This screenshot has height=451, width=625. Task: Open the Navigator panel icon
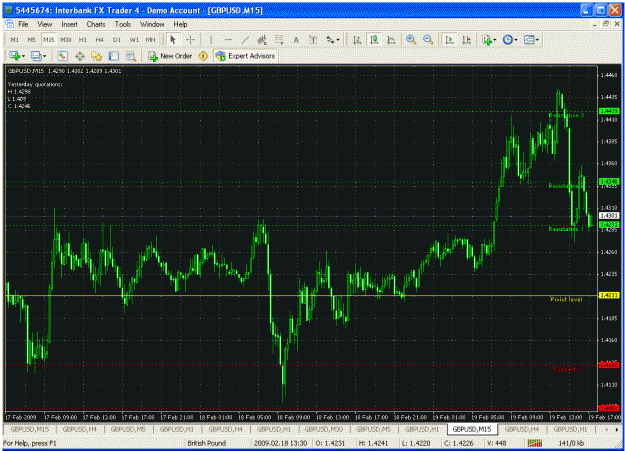point(96,56)
